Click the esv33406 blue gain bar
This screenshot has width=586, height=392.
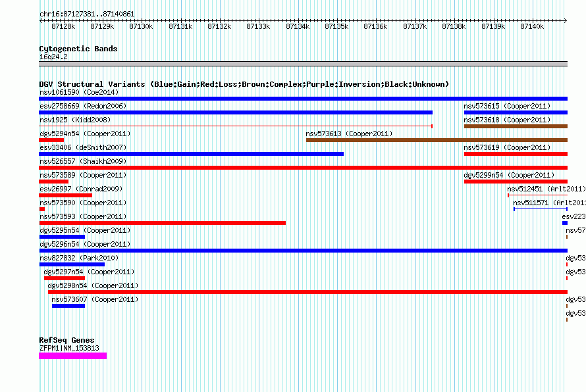pos(192,154)
